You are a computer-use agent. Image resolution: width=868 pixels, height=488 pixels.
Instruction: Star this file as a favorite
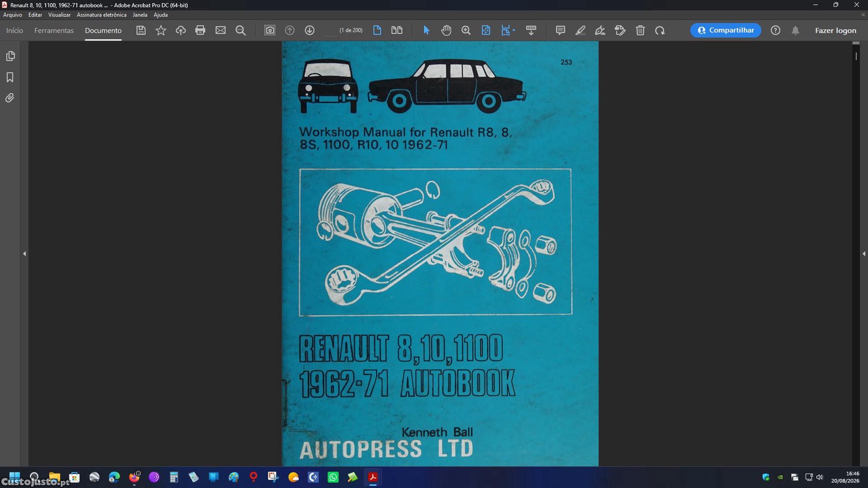161,30
